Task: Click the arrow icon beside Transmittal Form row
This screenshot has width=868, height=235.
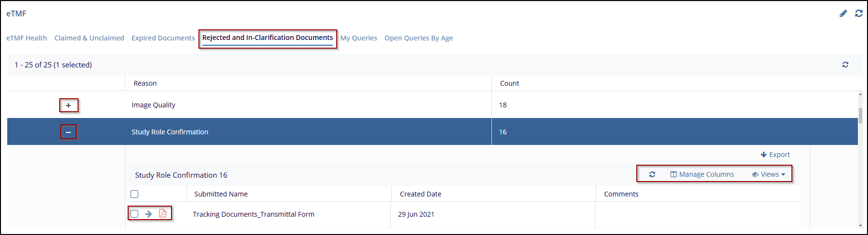Action: pos(148,214)
